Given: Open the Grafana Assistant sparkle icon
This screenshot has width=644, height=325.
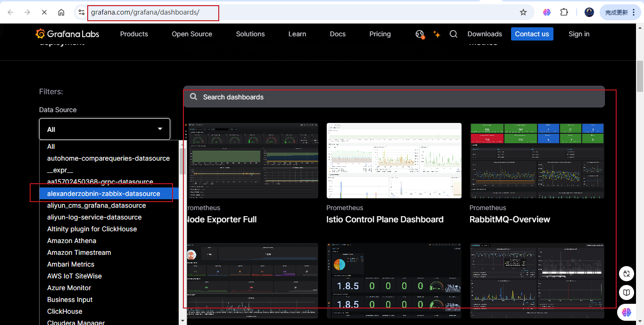Looking at the screenshot, I should [x=437, y=34].
